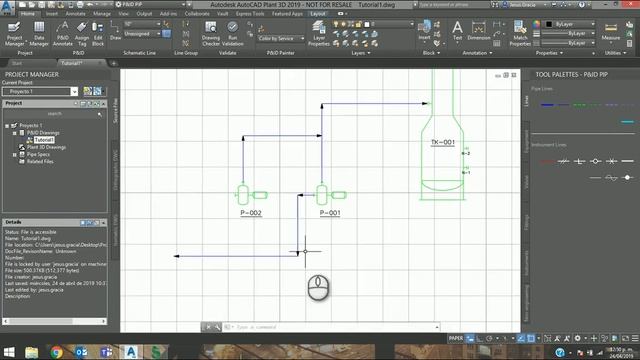The image size is (640, 360).
Task: Select Related Files tree item
Action: click(x=40, y=162)
